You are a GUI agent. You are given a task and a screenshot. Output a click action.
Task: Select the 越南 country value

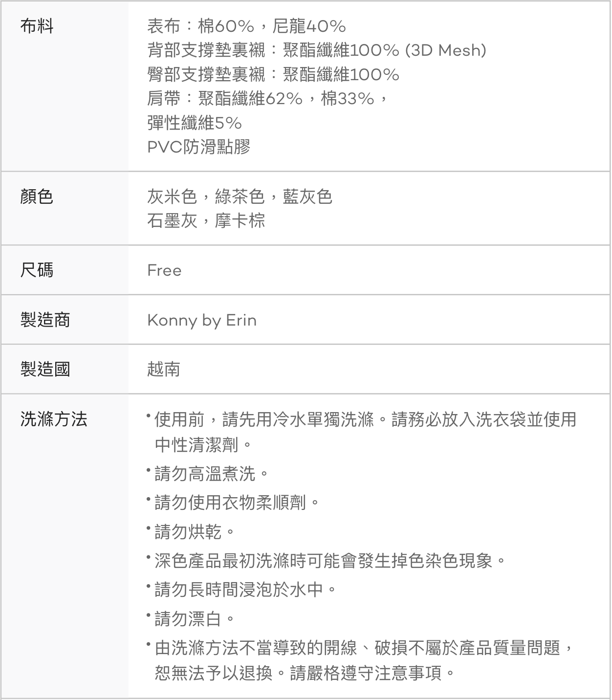(x=164, y=369)
